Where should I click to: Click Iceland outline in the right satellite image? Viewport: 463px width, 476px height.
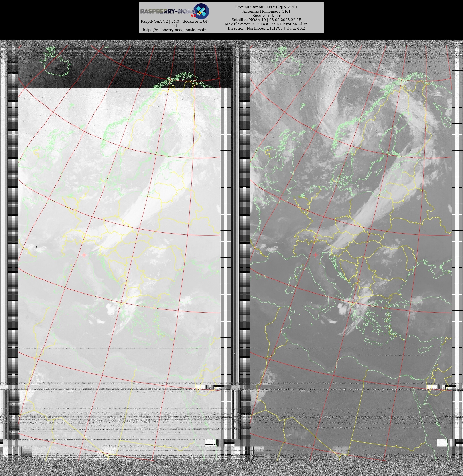coord(287,61)
